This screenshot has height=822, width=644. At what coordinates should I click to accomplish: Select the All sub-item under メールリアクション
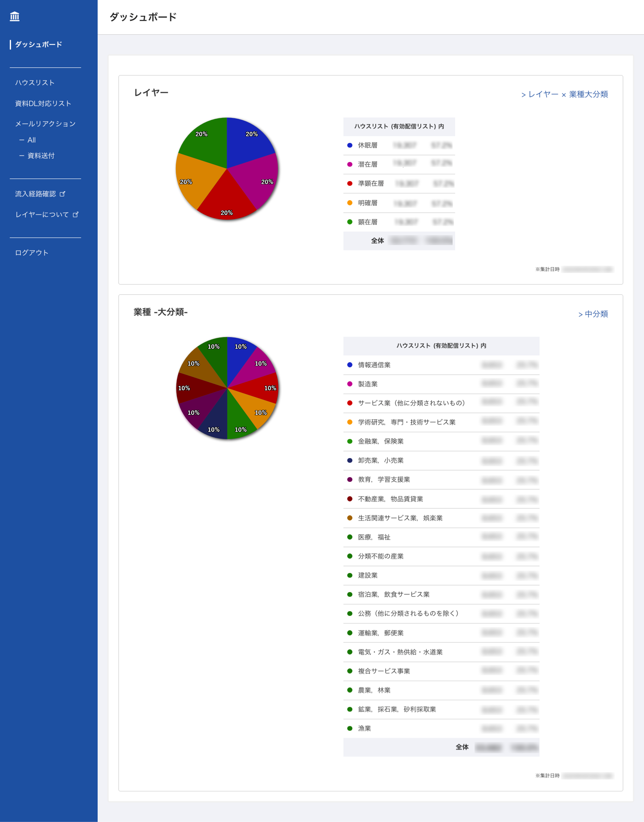31,140
